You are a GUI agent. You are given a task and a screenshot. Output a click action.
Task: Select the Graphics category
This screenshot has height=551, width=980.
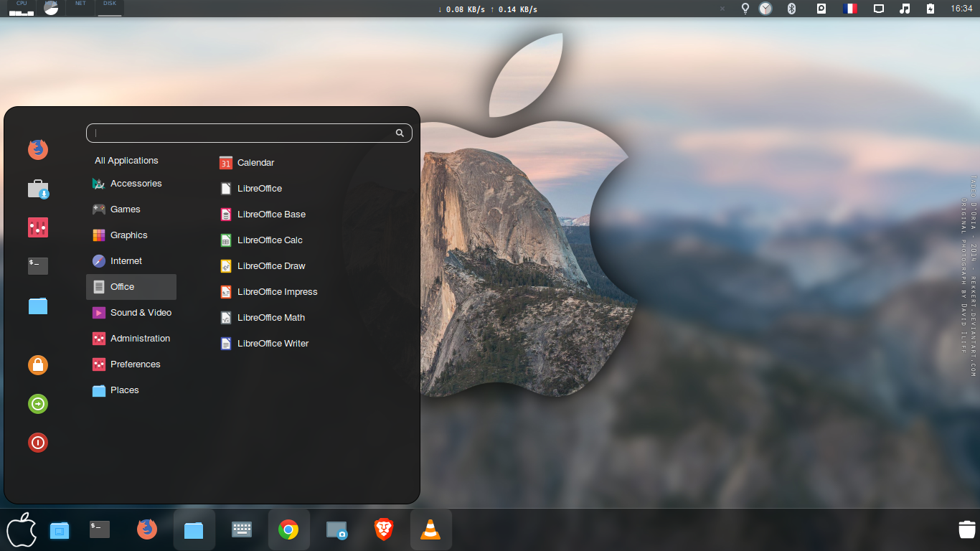pos(131,235)
